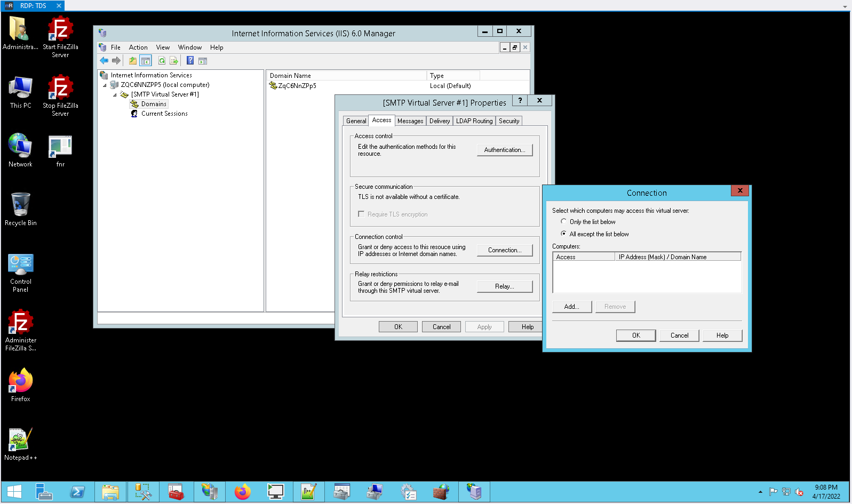Open the Help menu in IIS Manager
Image resolution: width=852 pixels, height=504 pixels.
click(x=217, y=47)
